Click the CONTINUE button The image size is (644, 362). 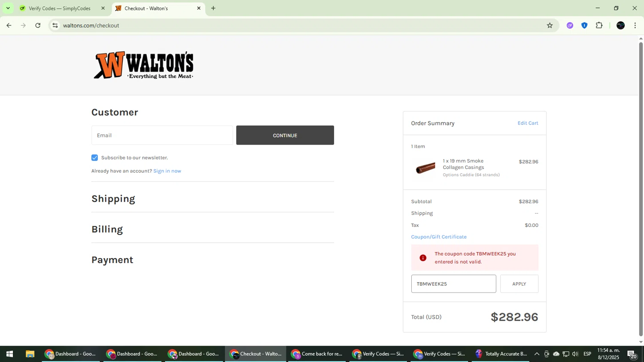[285, 135]
